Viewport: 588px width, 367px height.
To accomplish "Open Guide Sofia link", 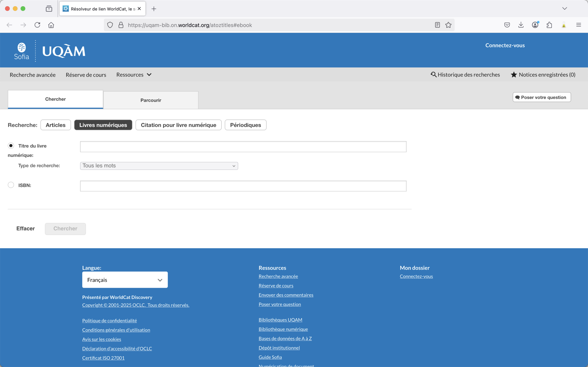I will point(270,357).
